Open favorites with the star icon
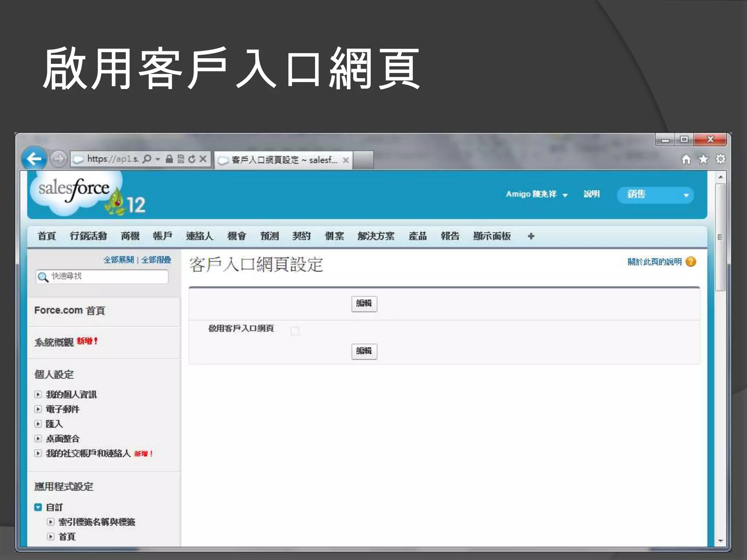747x560 pixels. (x=703, y=159)
